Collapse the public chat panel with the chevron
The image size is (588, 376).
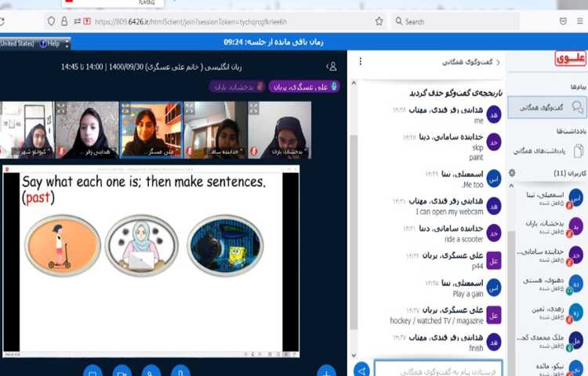click(498, 63)
